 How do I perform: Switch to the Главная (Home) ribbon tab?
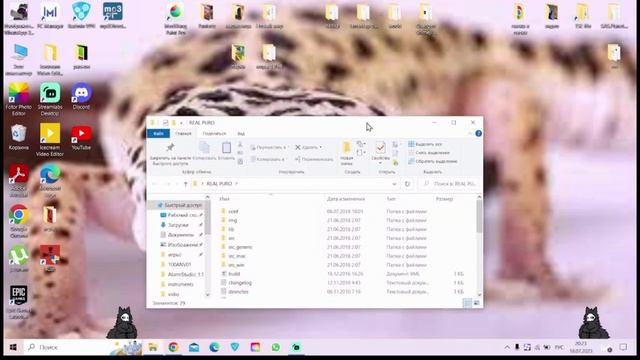[183, 133]
